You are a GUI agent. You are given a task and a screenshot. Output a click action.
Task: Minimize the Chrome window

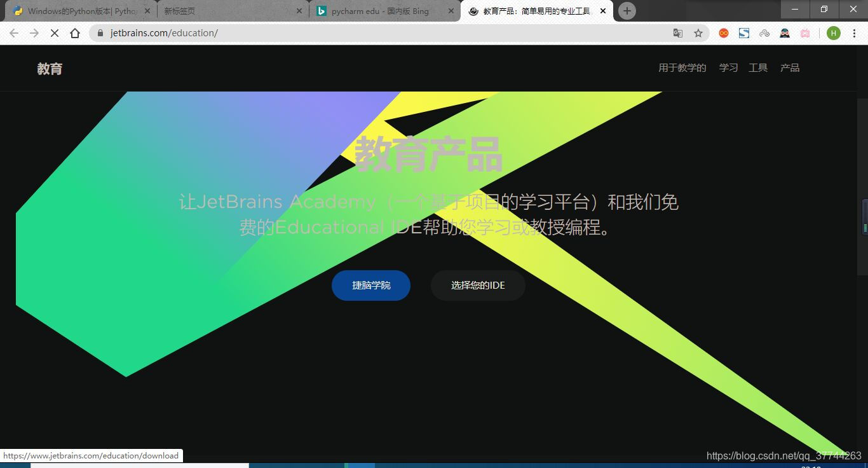click(x=795, y=9)
